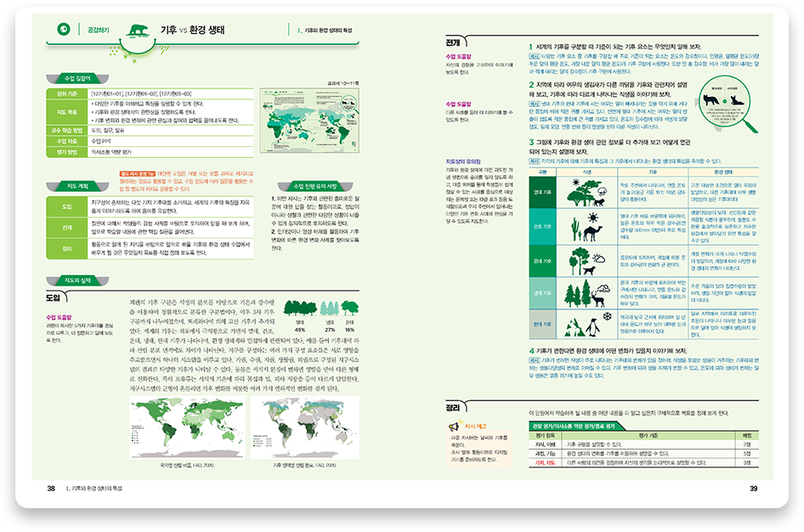This screenshot has width=804, height=532.
Task: Click the title 기후 vs 환경 생태
Action: (192, 30)
